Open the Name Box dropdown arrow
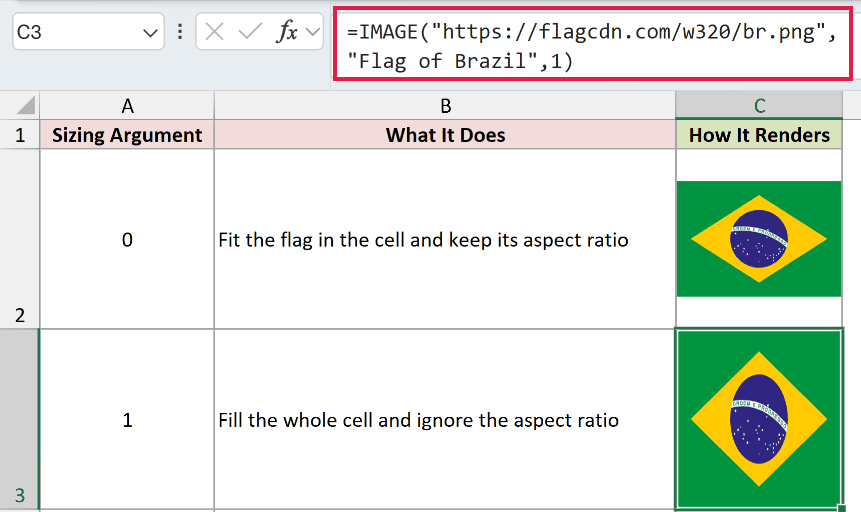The image size is (861, 512). click(x=150, y=33)
